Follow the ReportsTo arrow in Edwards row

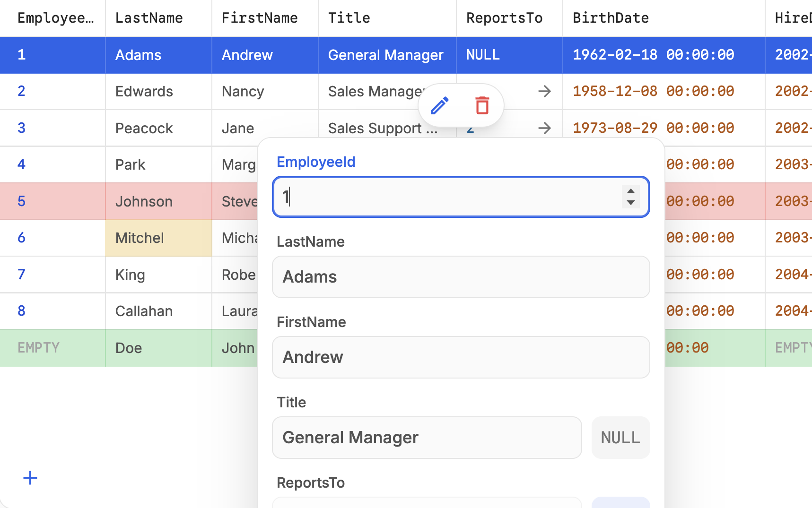pyautogui.click(x=544, y=91)
